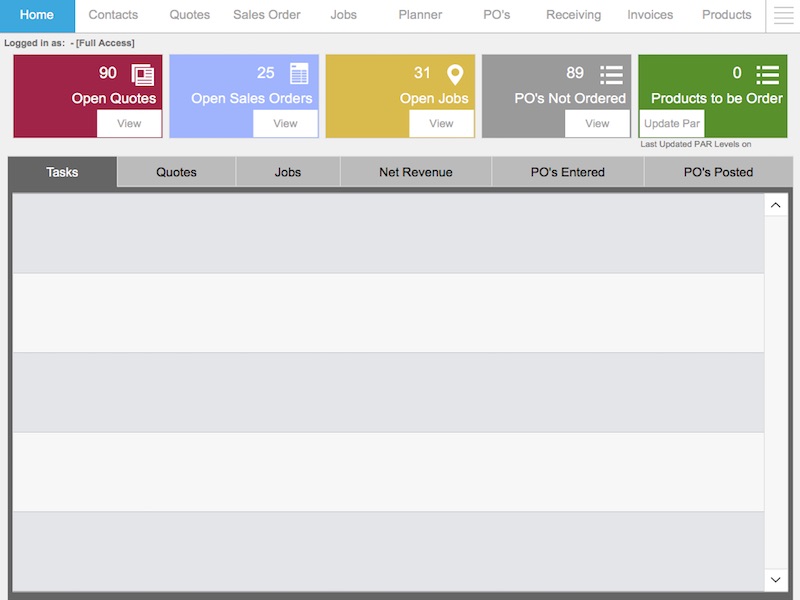The width and height of the screenshot is (800, 600).
Task: View the open quotes list
Action: (x=129, y=124)
